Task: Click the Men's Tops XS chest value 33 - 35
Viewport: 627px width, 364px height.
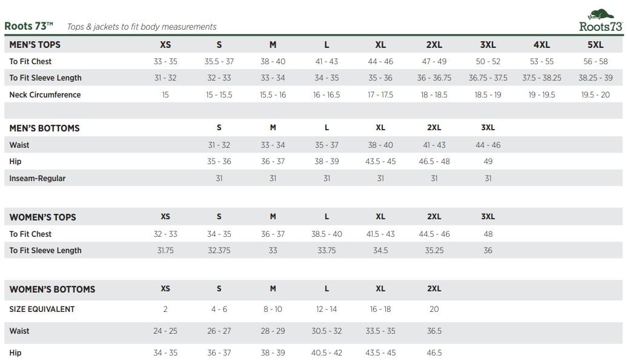Action: pyautogui.click(x=165, y=62)
